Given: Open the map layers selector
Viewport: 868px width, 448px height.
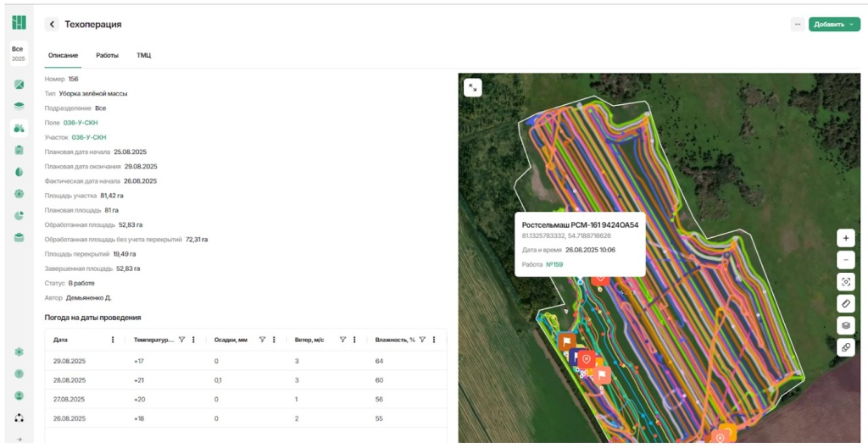Looking at the screenshot, I should pos(845,325).
